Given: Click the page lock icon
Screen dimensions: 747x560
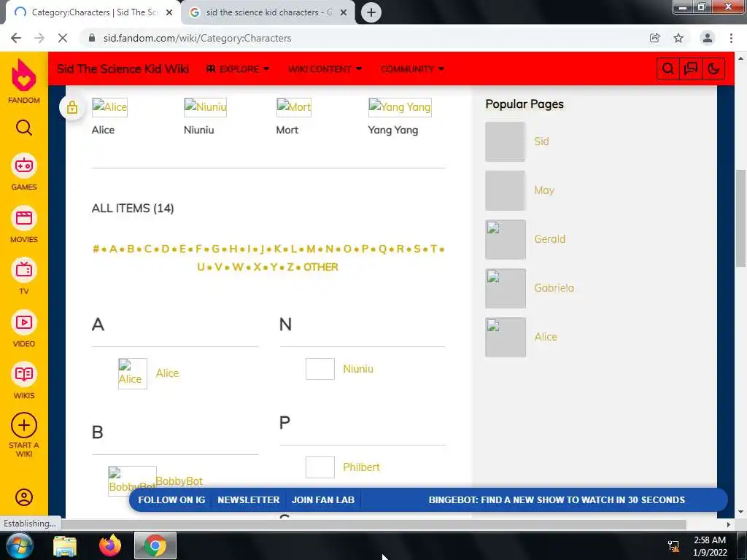Looking at the screenshot, I should pyautogui.click(x=72, y=108).
